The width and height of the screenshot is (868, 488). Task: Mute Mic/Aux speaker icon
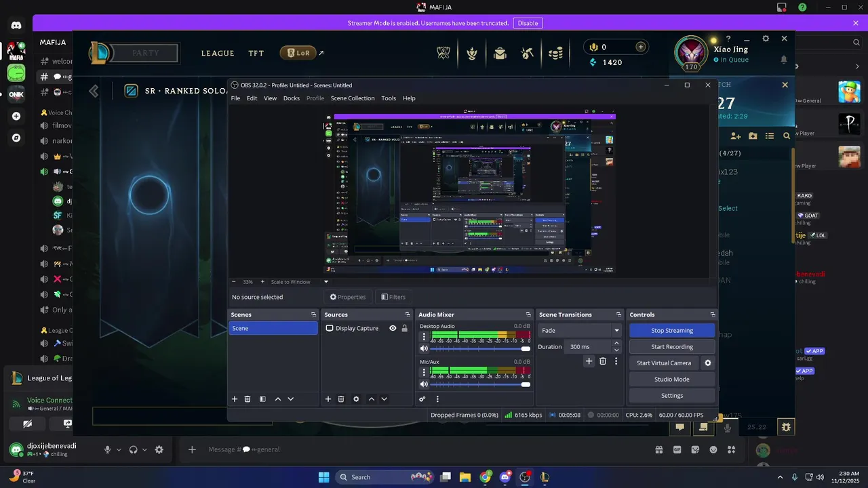click(424, 384)
